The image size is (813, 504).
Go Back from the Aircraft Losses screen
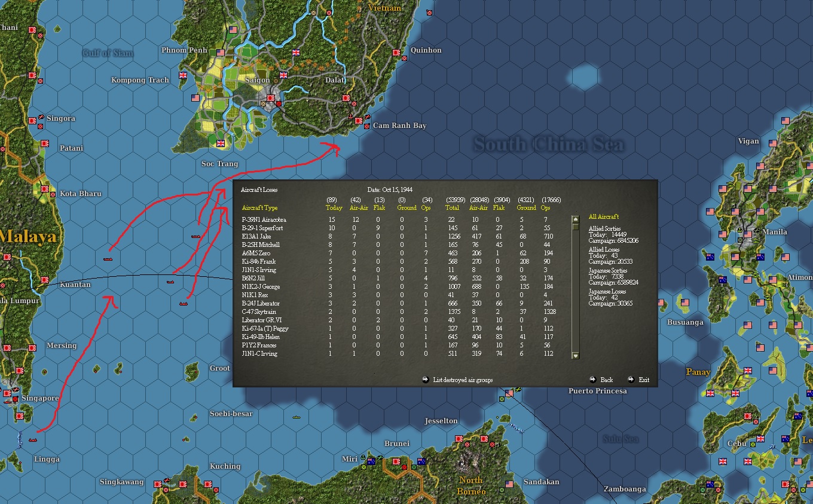601,380
